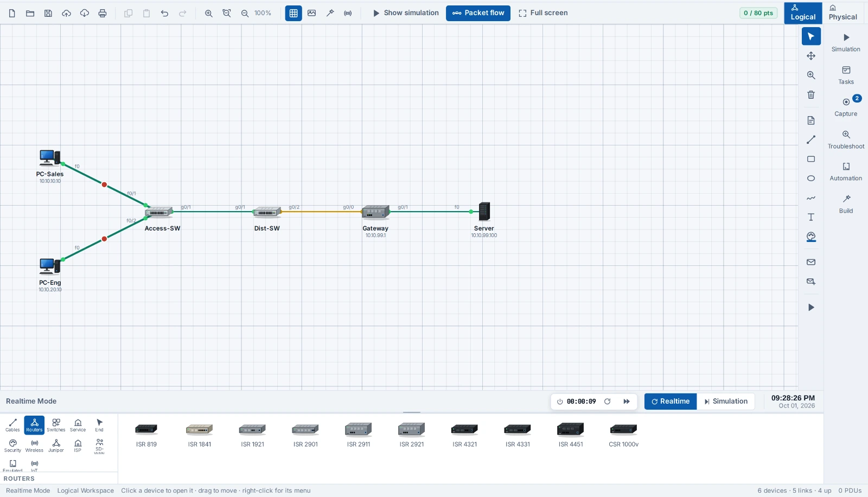
Task: Pick the CSR 1000v router
Action: (623, 435)
